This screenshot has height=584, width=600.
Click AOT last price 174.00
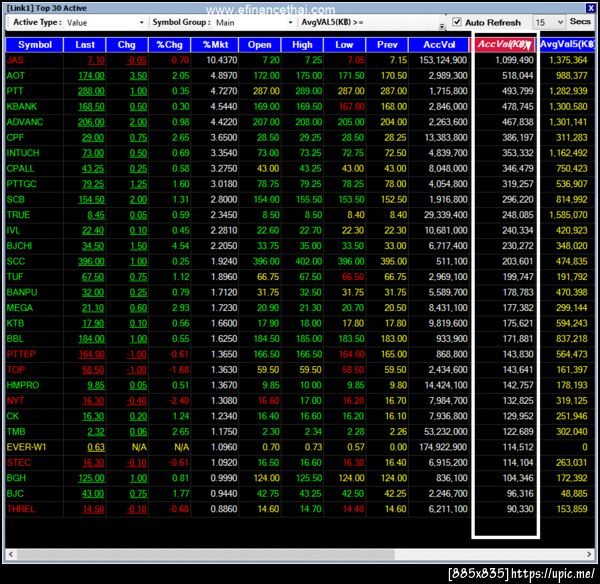[91, 76]
